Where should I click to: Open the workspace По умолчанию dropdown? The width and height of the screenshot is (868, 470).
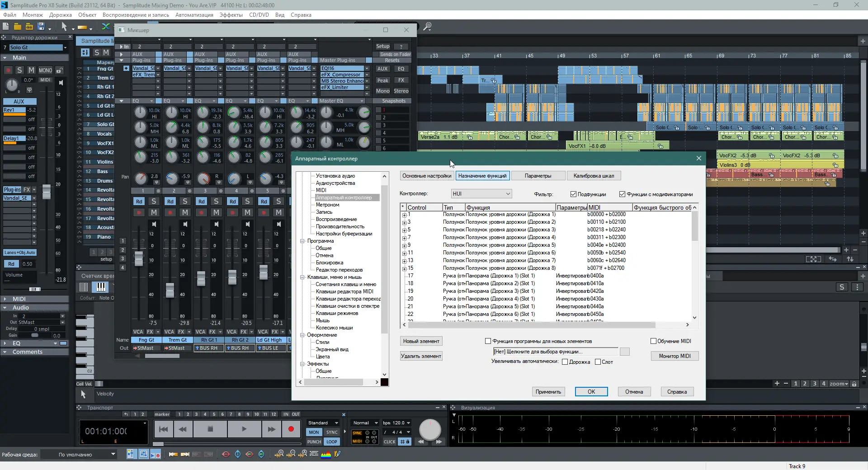[79, 455]
